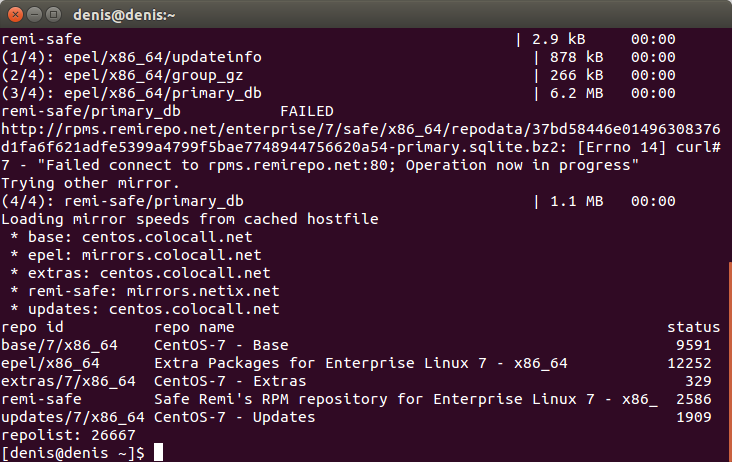Close the denis@denis terminal window

point(15,15)
